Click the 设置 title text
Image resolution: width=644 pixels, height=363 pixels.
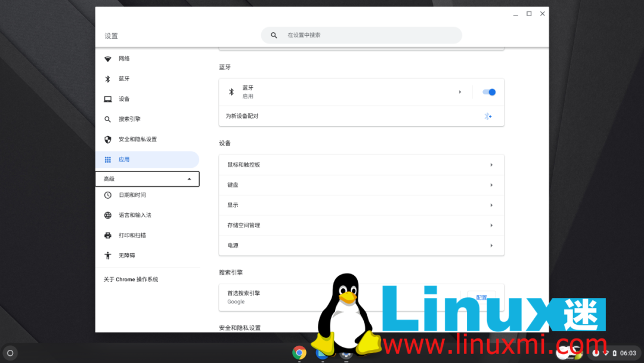click(111, 36)
